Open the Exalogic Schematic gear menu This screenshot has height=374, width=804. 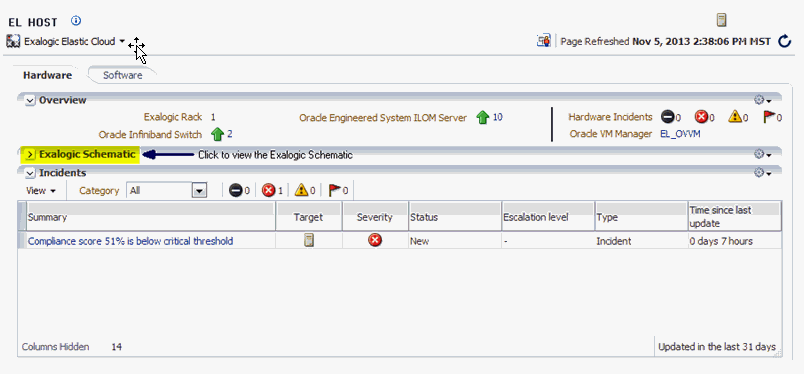tap(762, 154)
